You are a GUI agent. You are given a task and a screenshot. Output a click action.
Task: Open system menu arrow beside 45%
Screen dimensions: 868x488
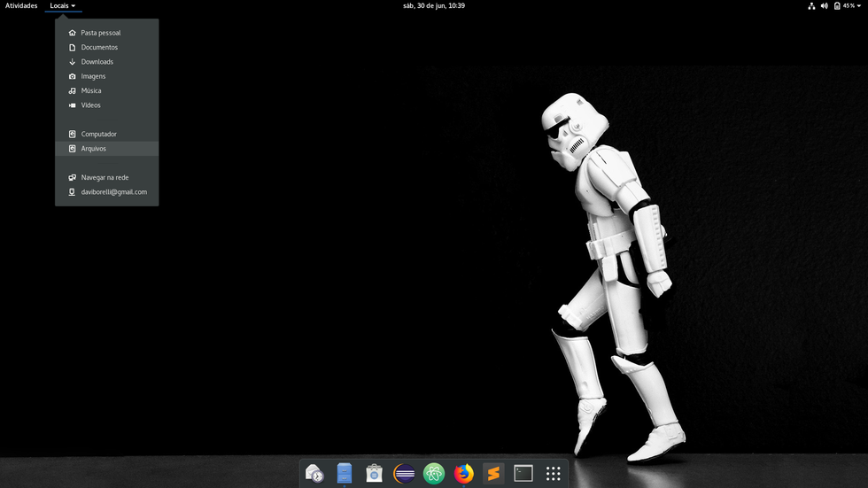pos(858,6)
